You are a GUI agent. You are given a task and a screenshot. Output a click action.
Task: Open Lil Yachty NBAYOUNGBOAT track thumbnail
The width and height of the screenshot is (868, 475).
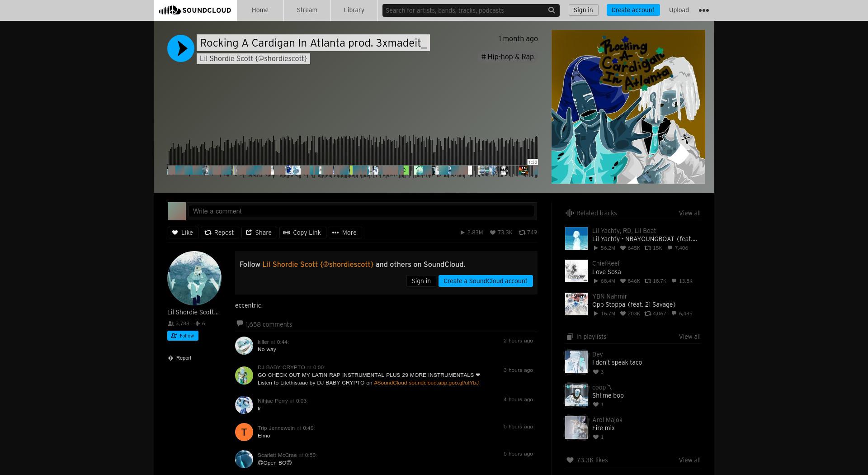click(576, 238)
